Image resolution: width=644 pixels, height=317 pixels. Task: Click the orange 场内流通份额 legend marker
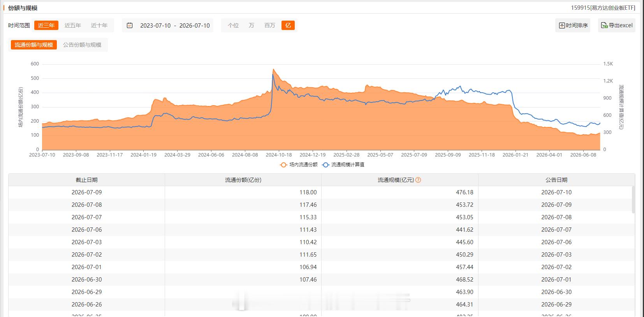click(x=283, y=165)
